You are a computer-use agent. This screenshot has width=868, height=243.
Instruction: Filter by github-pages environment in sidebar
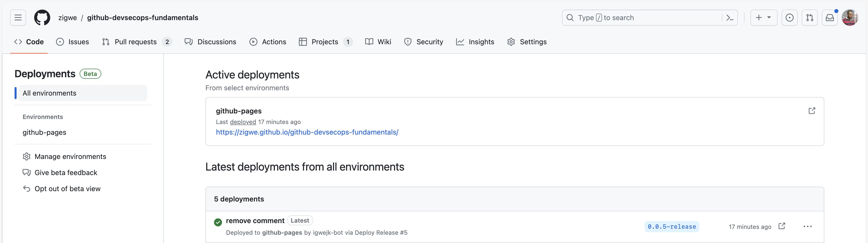pos(44,132)
